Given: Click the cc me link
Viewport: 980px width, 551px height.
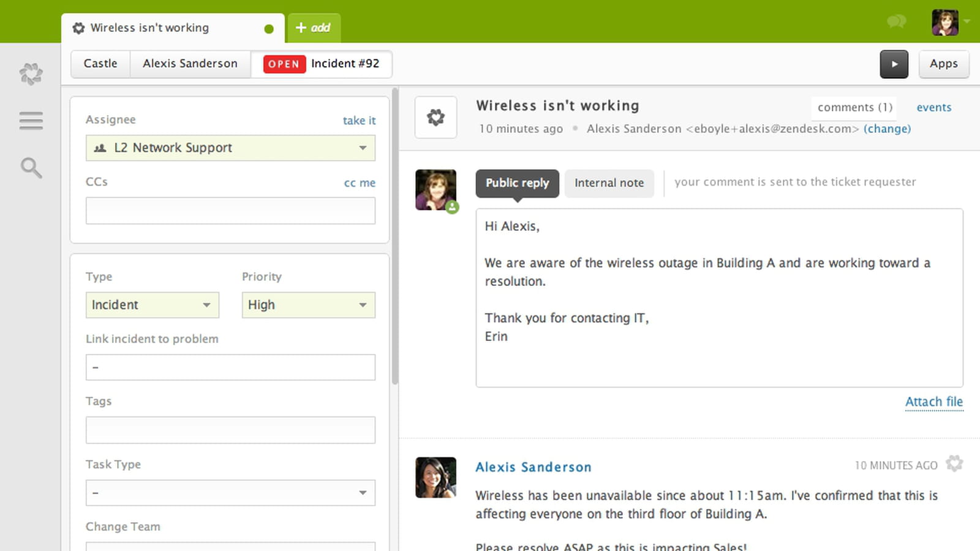Looking at the screenshot, I should tap(360, 182).
